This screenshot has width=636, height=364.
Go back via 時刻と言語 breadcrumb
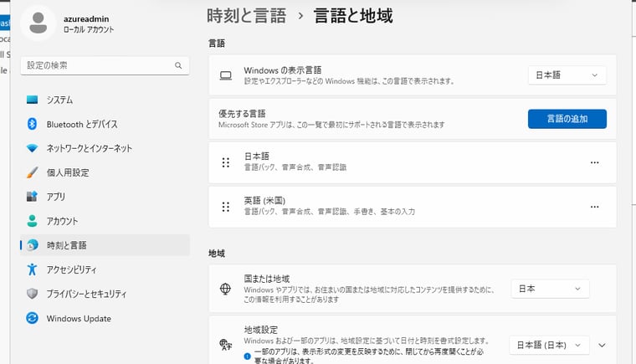point(247,16)
